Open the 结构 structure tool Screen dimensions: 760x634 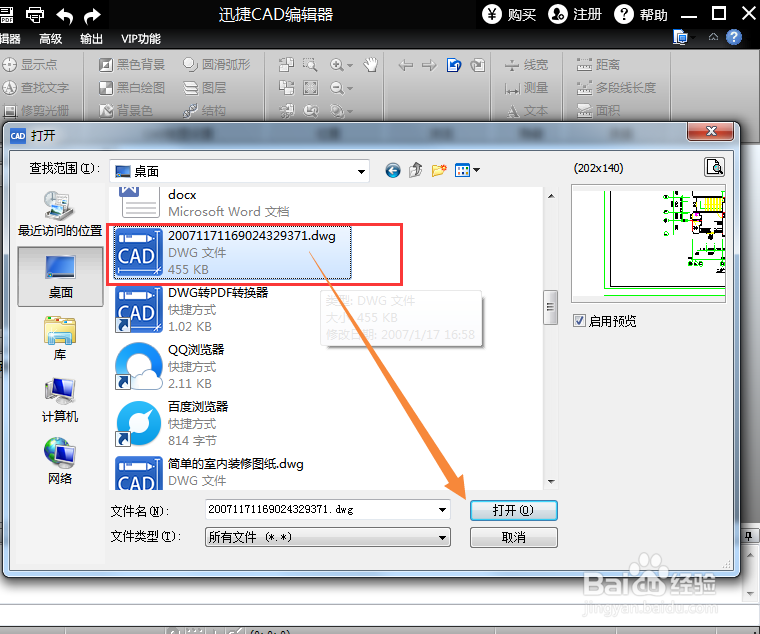(205, 111)
